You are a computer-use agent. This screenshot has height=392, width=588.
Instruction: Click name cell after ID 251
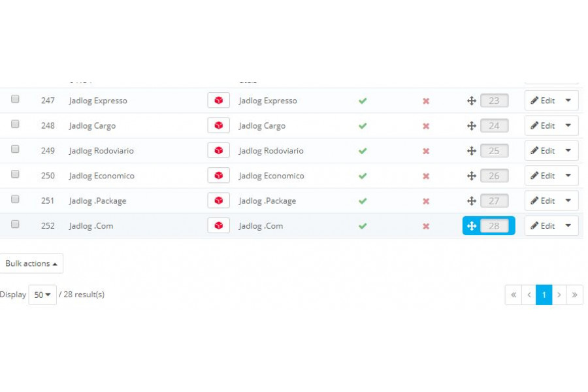(97, 201)
